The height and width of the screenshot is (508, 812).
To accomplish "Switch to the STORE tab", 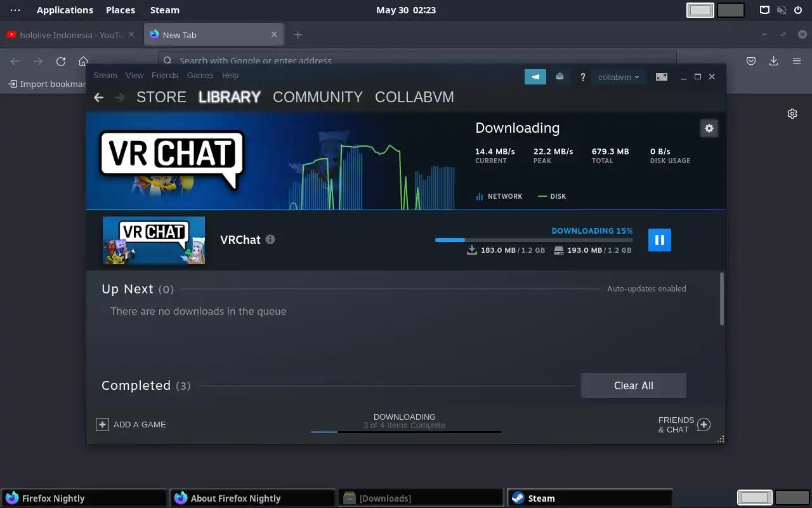I will (x=161, y=97).
